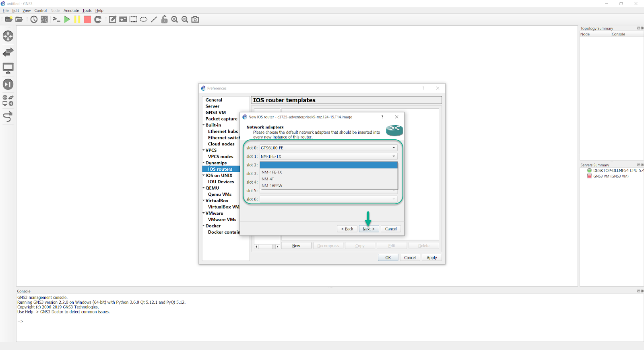
Task: Click OK in the Preferences dialog
Action: [x=388, y=257]
